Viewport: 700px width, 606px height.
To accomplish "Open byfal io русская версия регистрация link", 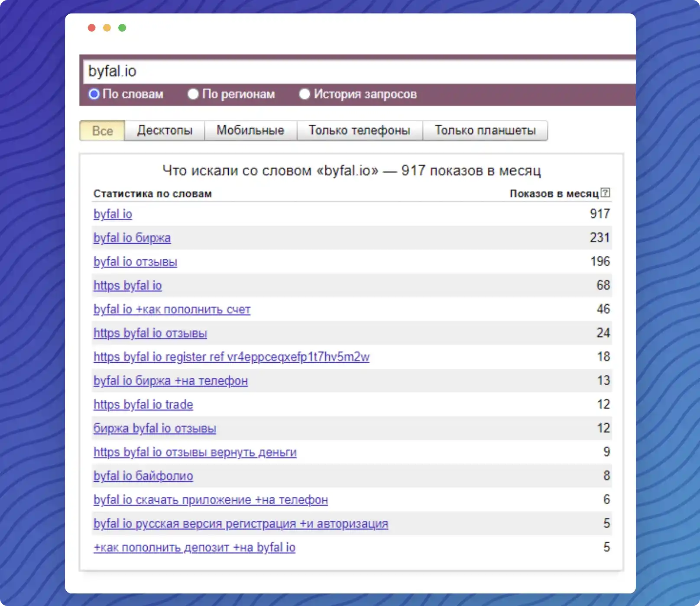I will coord(241,524).
